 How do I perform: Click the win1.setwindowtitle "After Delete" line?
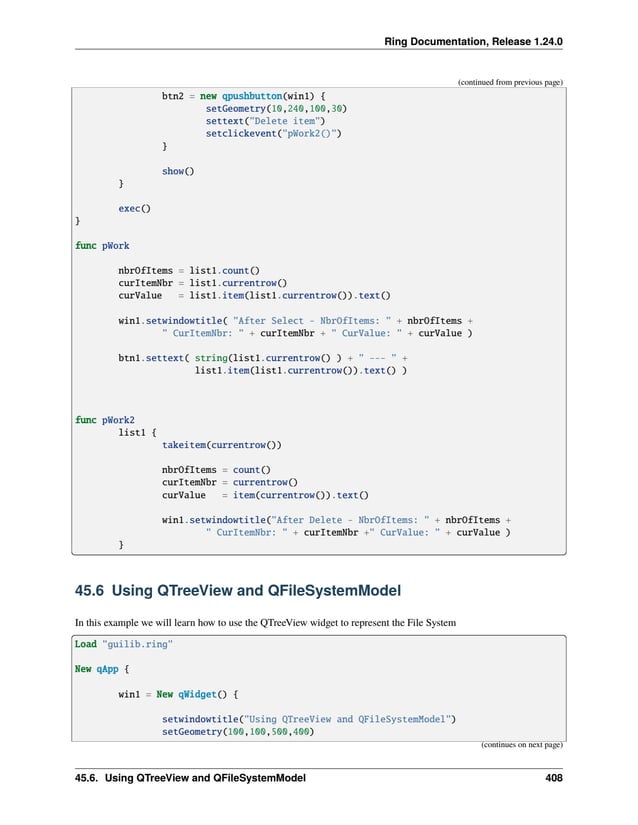coord(336,520)
